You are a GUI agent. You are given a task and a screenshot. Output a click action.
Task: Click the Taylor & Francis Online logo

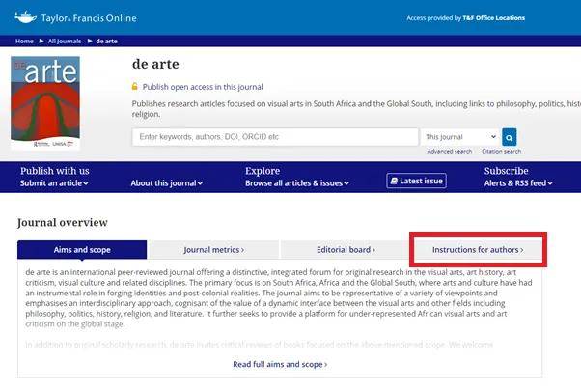75,17
